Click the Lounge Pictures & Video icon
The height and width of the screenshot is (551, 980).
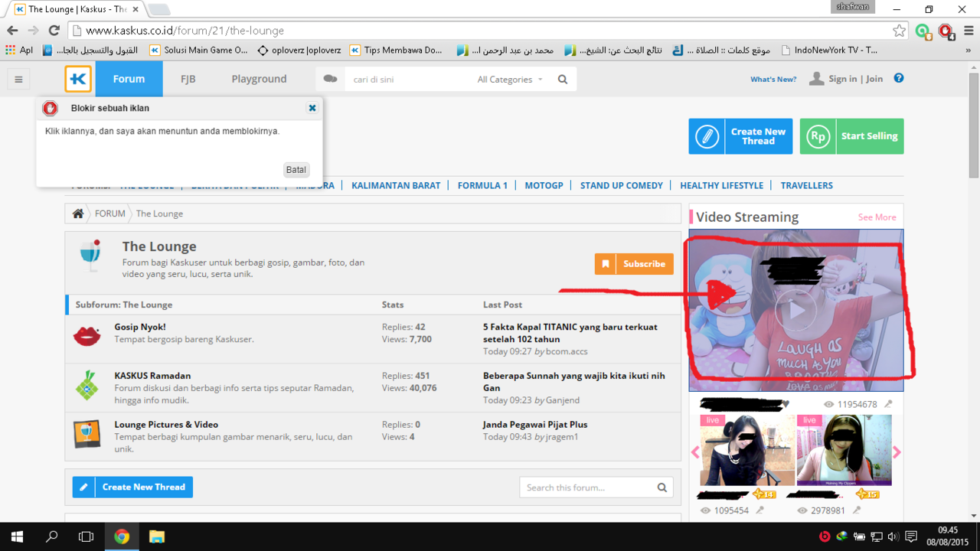point(87,434)
